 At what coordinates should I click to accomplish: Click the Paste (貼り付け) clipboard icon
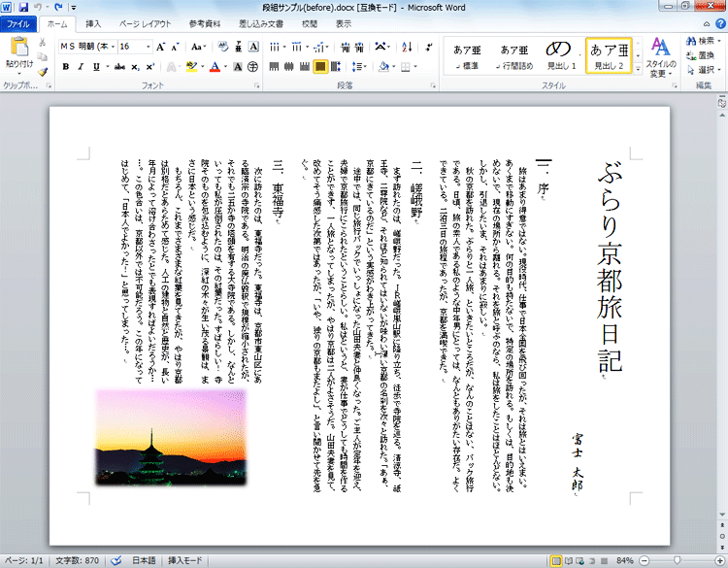[x=19, y=48]
